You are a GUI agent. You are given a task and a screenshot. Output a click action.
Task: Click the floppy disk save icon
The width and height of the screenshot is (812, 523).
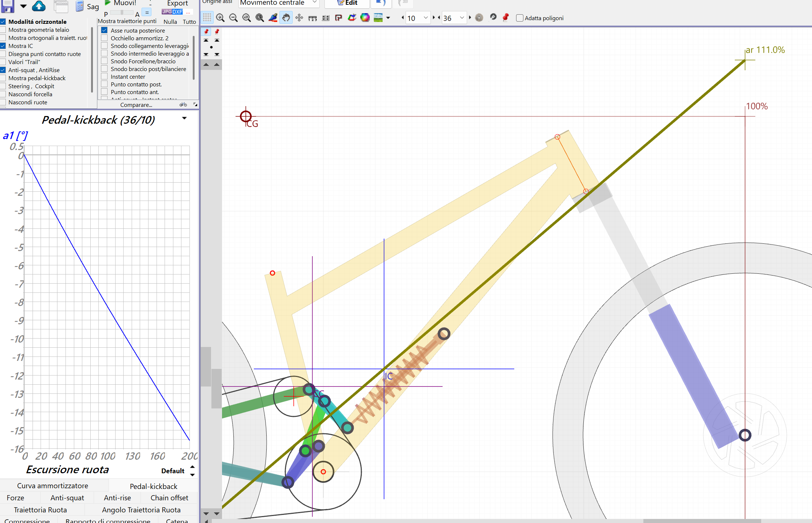pyautogui.click(x=8, y=5)
